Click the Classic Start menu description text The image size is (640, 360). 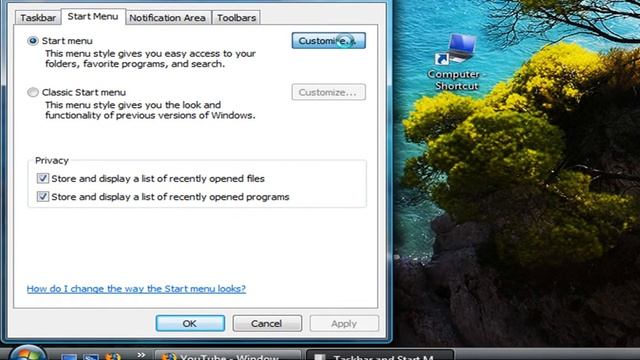click(x=150, y=110)
